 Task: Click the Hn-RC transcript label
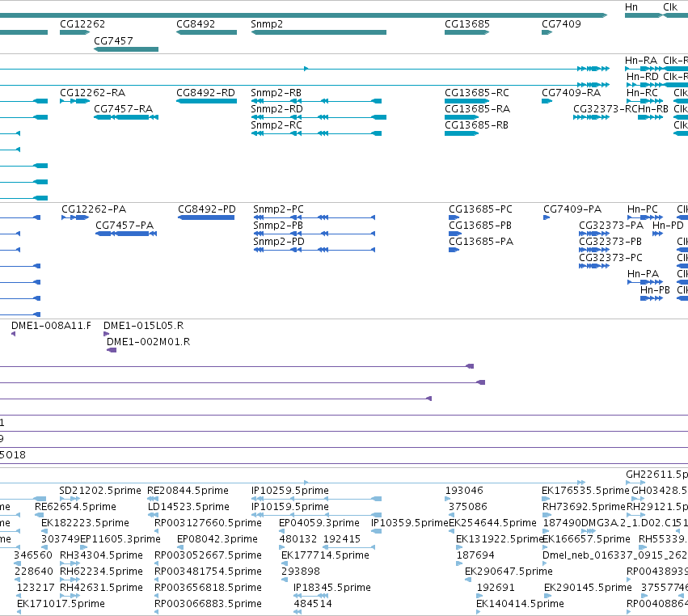tap(642, 93)
